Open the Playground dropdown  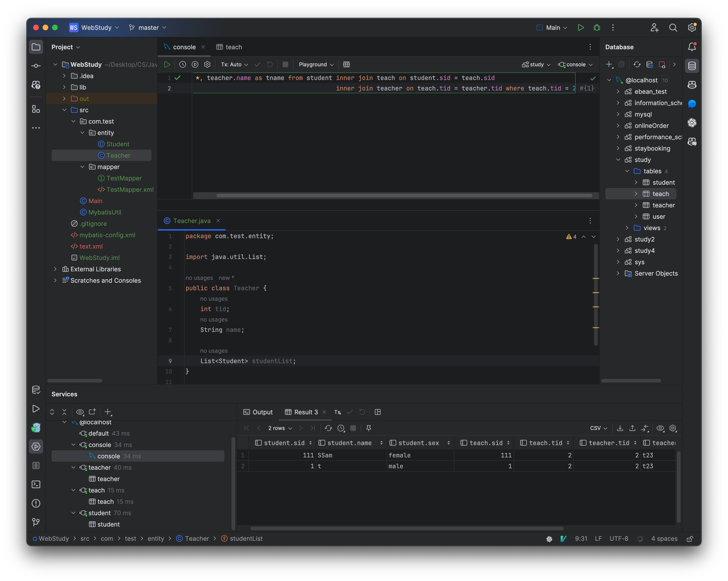click(315, 64)
